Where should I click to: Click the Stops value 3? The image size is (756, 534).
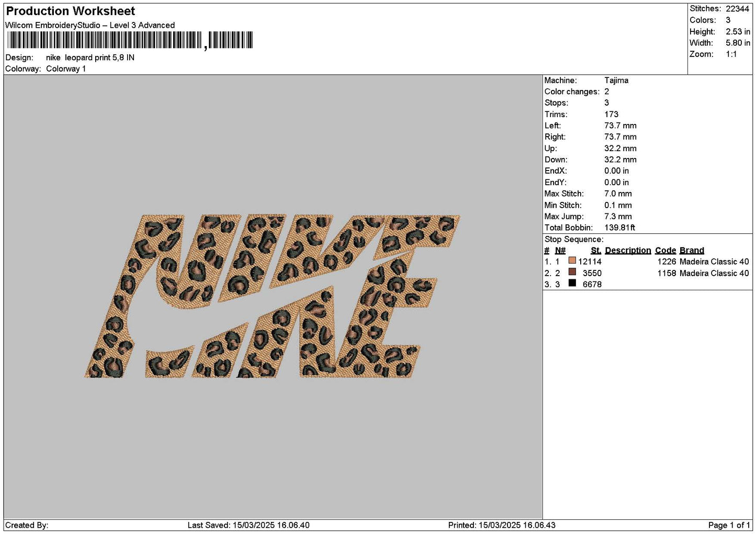coord(606,103)
